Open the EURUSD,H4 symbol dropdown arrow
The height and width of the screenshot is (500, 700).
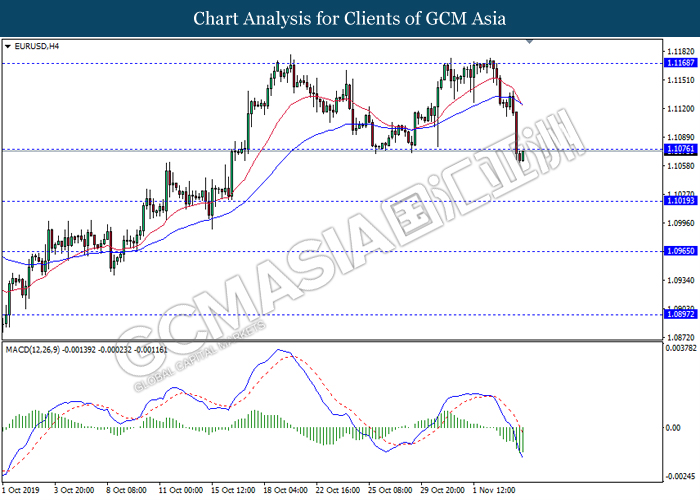tap(8, 46)
